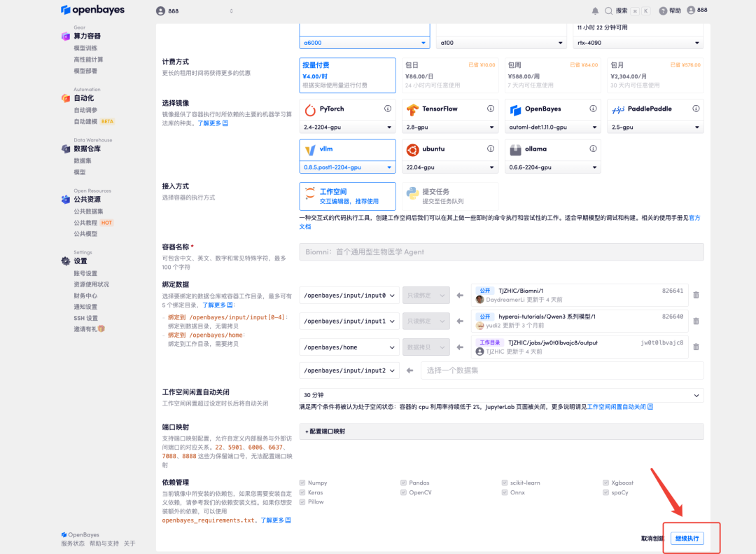Image resolution: width=756 pixels, height=554 pixels.
Task: Delete the Qwen3 系列模型 binding
Action: (x=696, y=321)
